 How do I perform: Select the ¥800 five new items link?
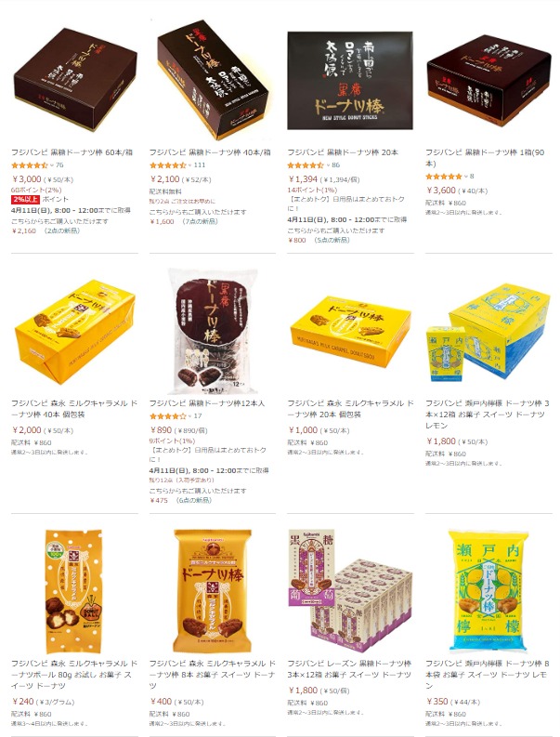tap(319, 240)
